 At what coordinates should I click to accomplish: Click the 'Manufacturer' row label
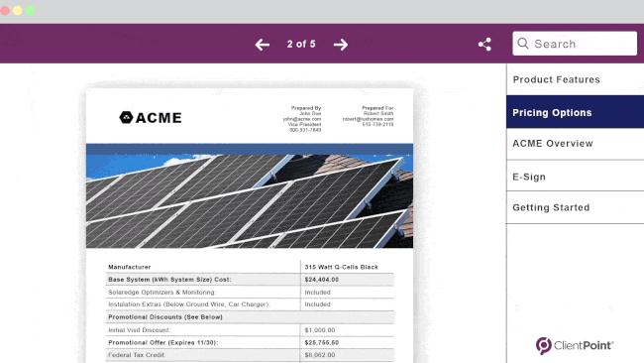pos(130,267)
